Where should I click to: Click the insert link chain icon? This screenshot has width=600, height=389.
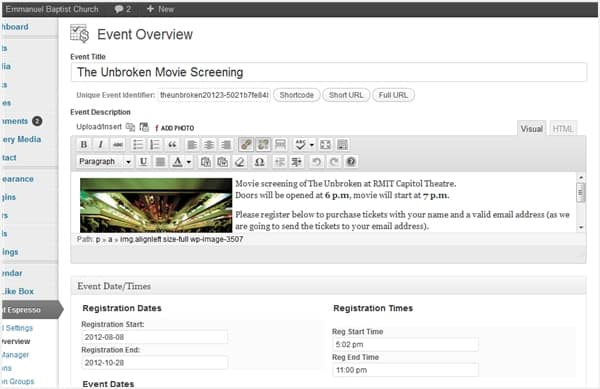[x=246, y=145]
